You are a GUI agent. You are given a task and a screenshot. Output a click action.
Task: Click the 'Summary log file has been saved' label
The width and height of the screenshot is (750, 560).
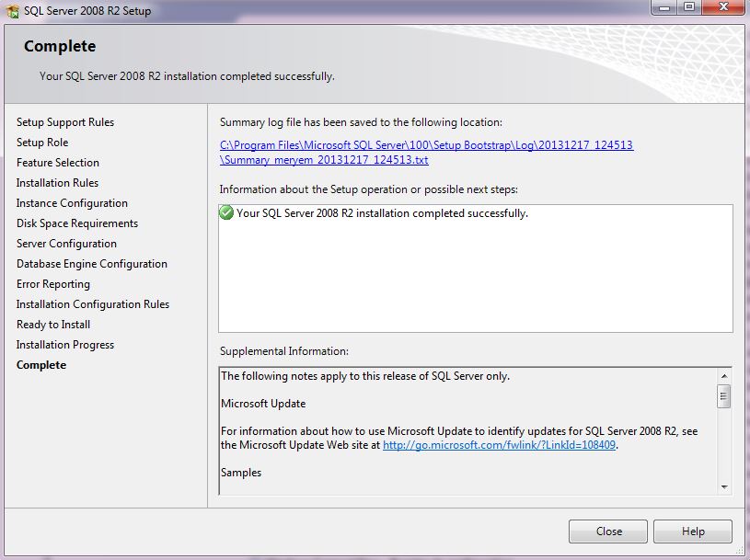click(361, 122)
